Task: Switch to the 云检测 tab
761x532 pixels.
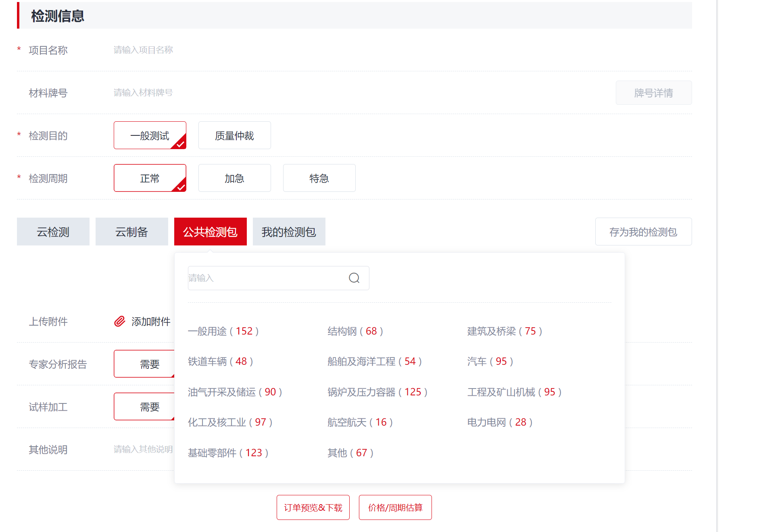Action: tap(53, 232)
